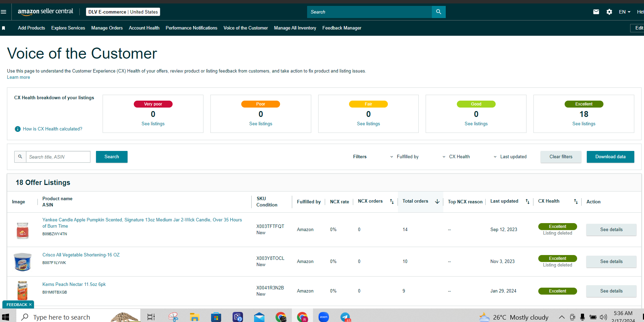Viewport: 644px width, 322px height.
Task: Click See details for Kerns Peach Nectar
Action: (x=611, y=291)
